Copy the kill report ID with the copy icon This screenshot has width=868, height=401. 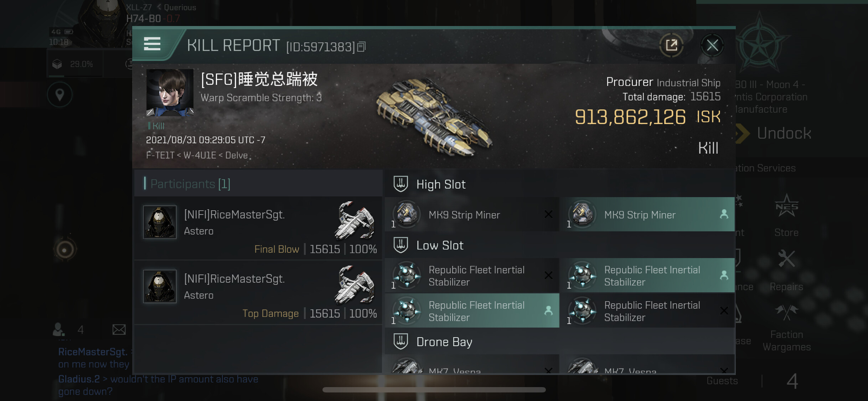click(361, 47)
